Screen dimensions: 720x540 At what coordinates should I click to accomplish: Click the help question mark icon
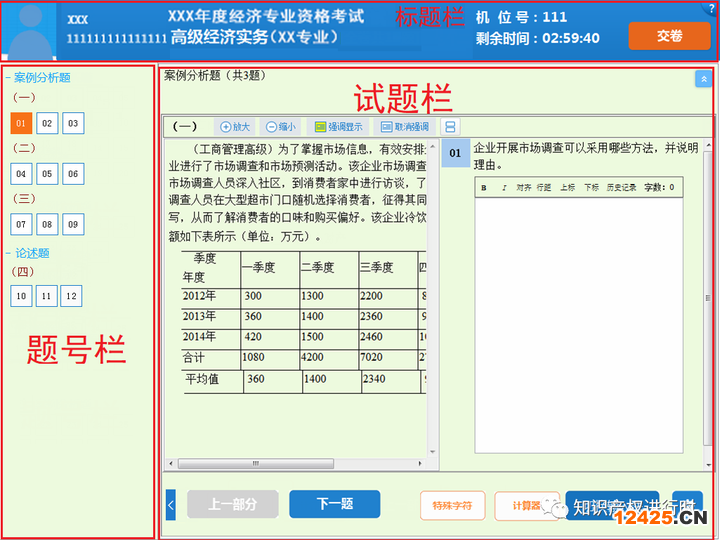pos(710,8)
